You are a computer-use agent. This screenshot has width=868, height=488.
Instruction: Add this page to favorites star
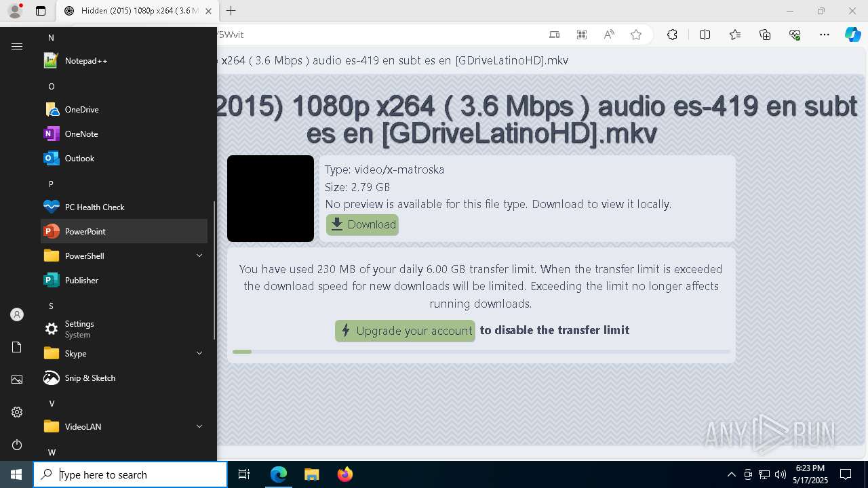point(636,35)
